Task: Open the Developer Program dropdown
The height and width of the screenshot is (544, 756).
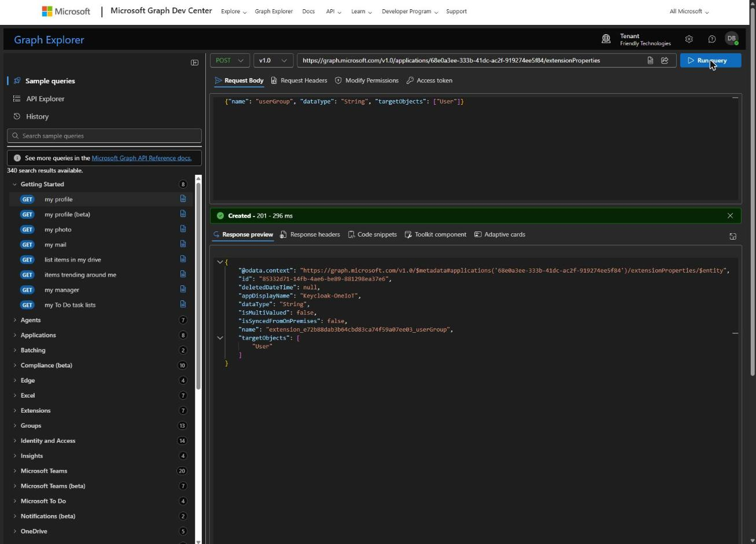Action: (x=410, y=12)
